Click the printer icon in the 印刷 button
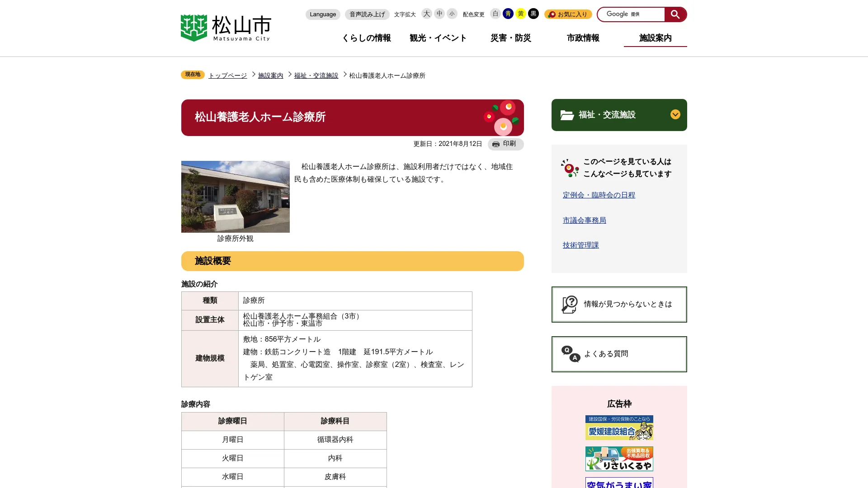 (x=496, y=144)
